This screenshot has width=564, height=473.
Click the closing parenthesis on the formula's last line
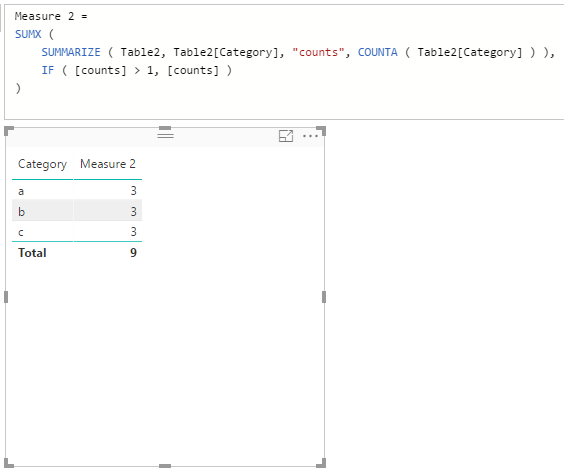tap(18, 88)
